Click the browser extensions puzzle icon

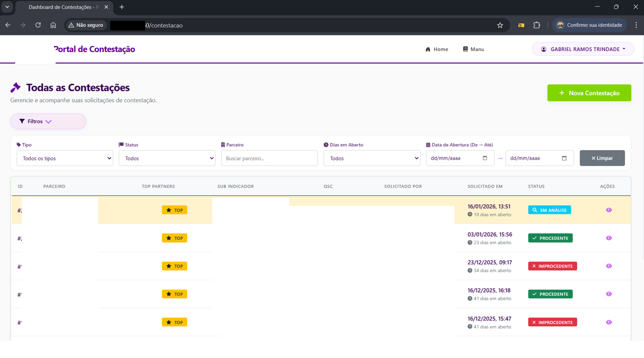[536, 24]
